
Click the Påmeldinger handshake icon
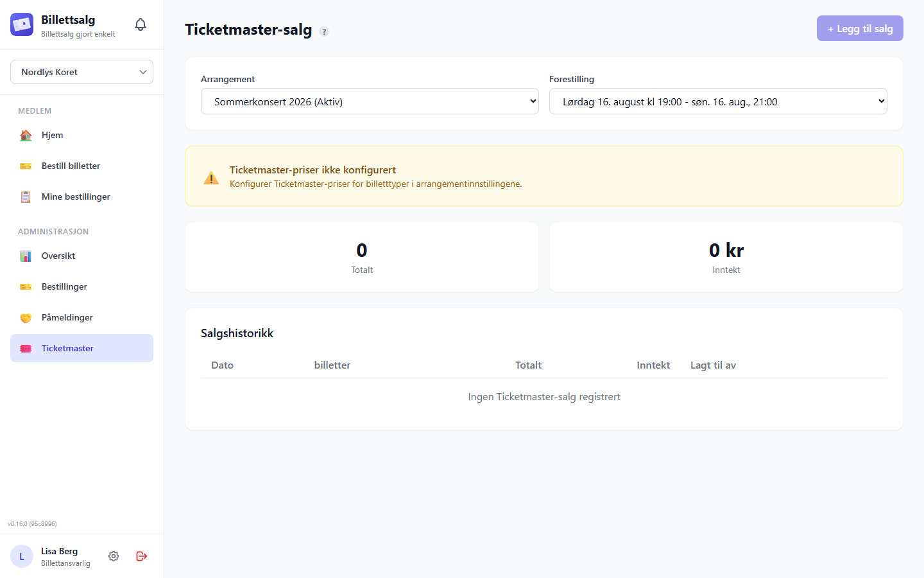point(26,317)
